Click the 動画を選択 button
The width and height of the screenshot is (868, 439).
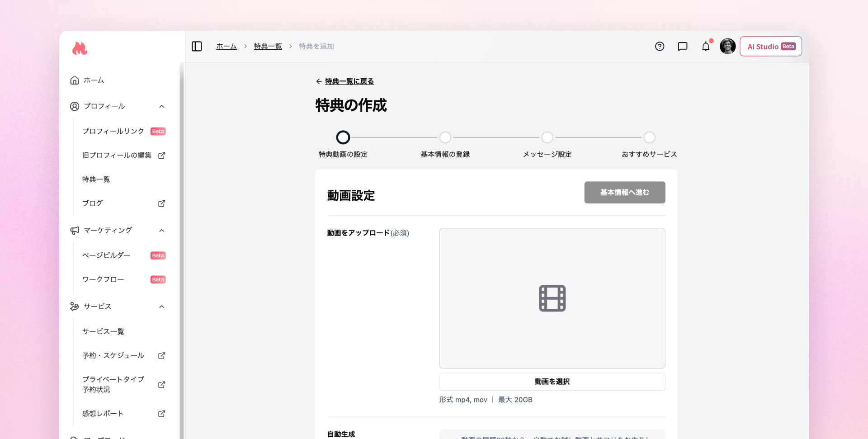tap(552, 382)
